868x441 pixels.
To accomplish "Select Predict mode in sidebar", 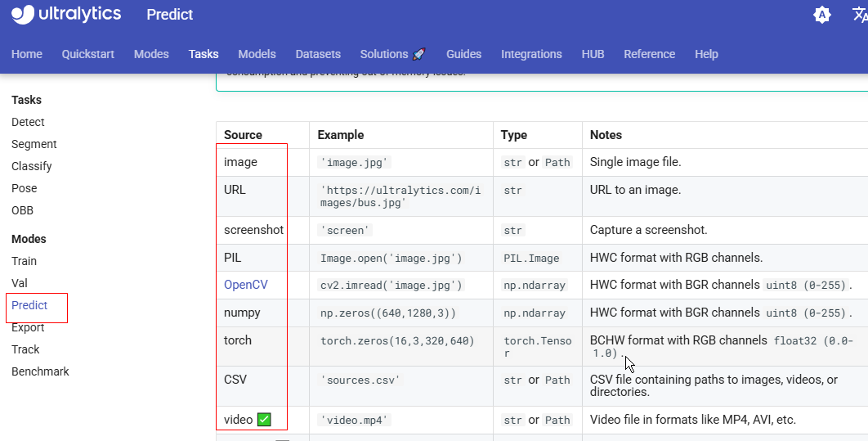I will (29, 305).
